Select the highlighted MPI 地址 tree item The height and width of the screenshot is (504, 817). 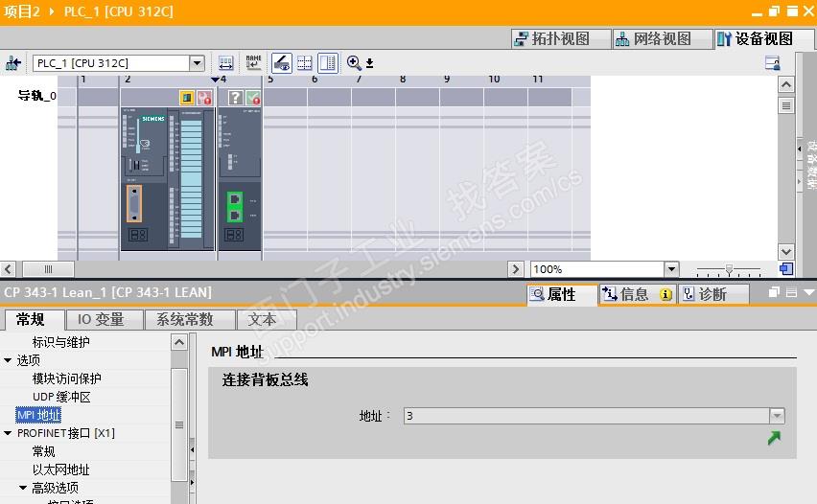point(38,415)
